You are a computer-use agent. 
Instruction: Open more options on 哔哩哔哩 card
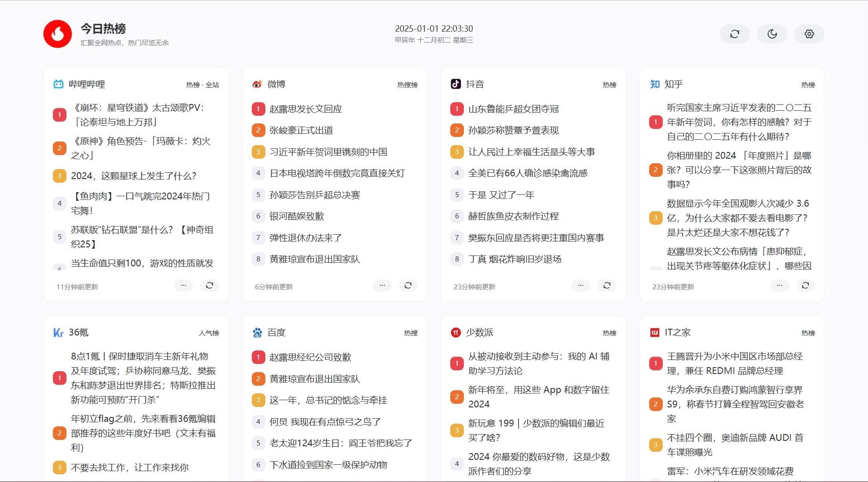point(184,285)
